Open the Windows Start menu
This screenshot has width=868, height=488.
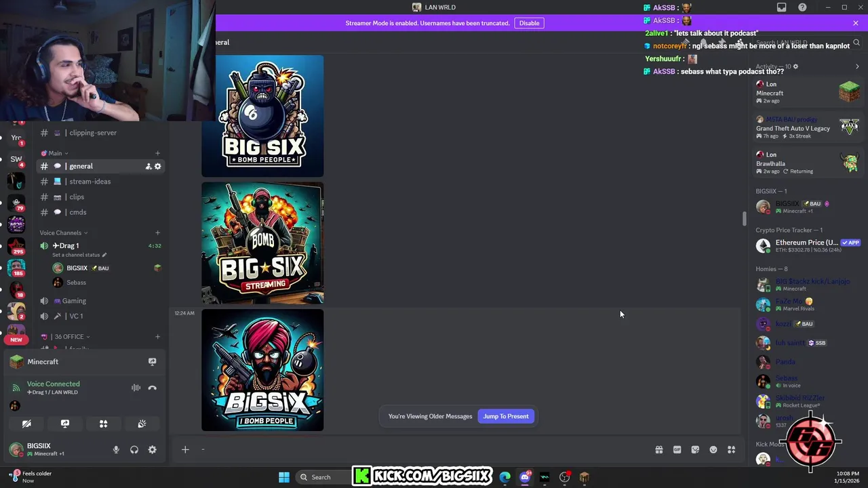(x=284, y=477)
